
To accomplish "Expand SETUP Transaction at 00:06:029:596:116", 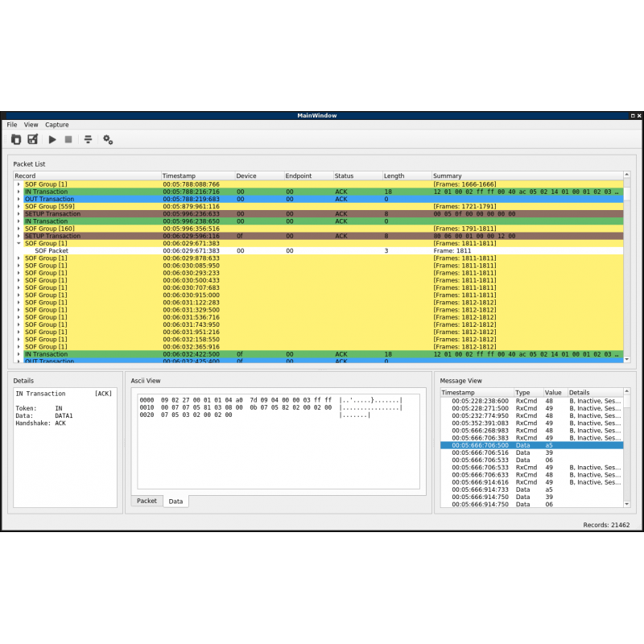I will [19, 236].
